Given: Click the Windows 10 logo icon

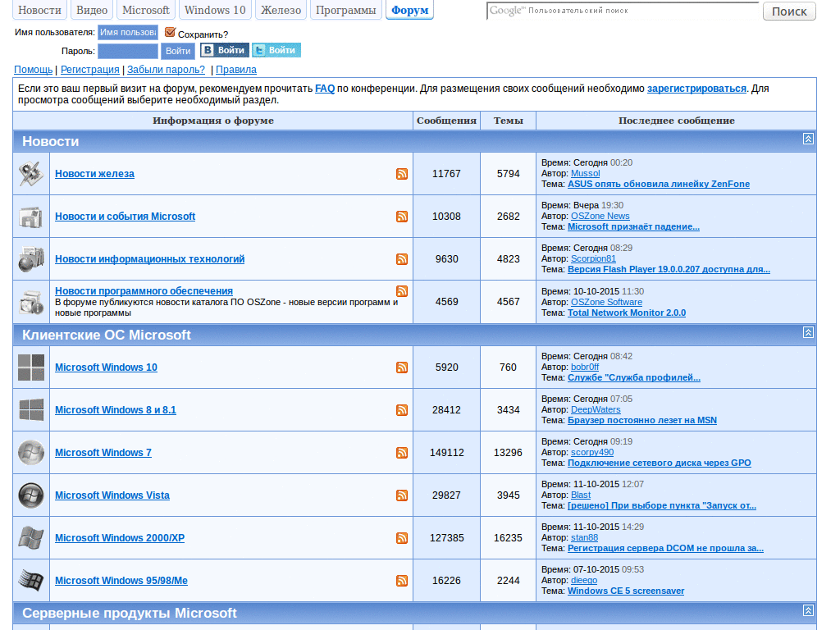Looking at the screenshot, I should (x=31, y=367).
